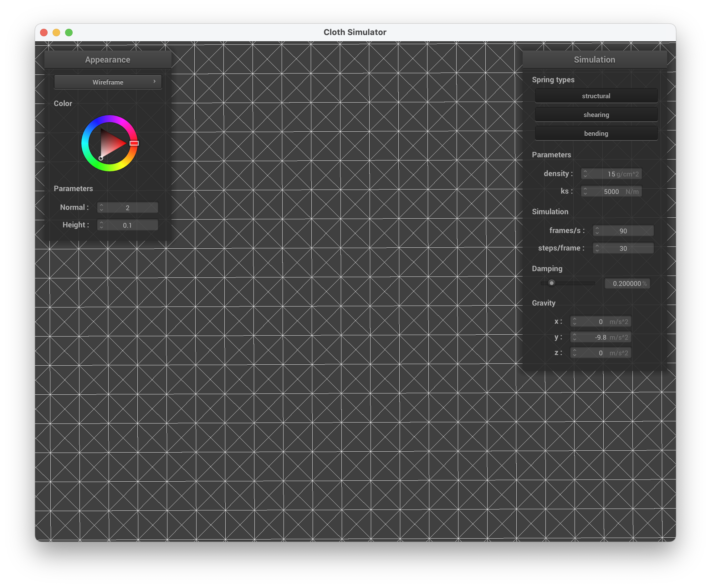Screen dimensions: 711x588
Task: Click the Damping slider handle
Action: (551, 283)
